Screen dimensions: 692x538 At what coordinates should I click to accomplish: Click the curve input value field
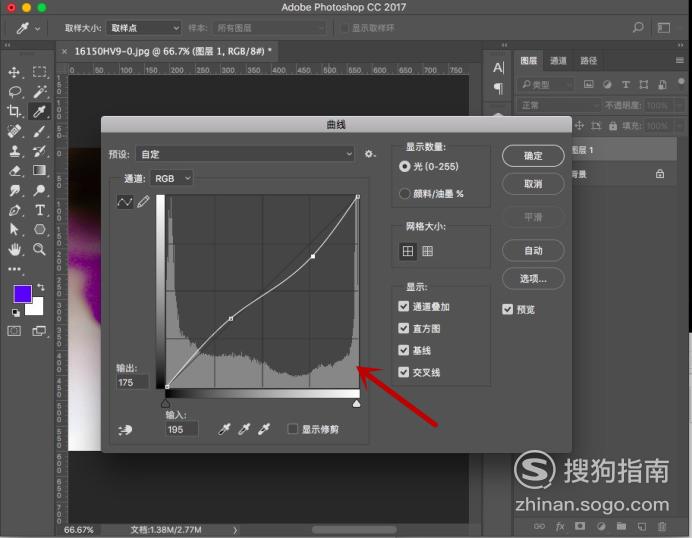pyautogui.click(x=182, y=429)
